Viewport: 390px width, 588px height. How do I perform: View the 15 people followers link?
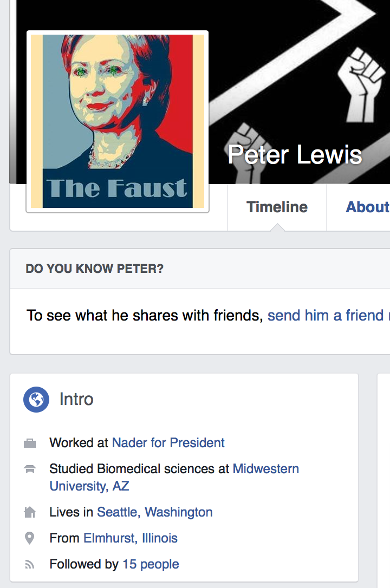[151, 564]
